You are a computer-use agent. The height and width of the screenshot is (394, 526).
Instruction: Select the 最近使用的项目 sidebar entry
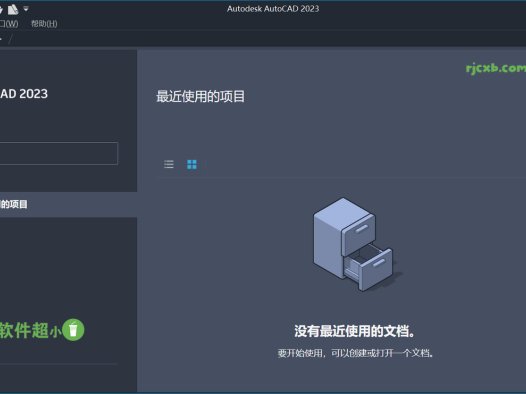pos(68,204)
